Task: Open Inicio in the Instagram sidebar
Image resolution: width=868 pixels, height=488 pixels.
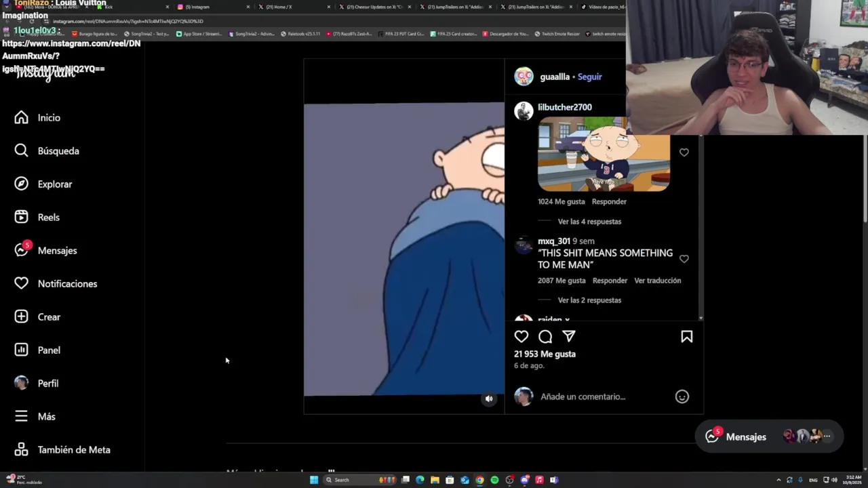Action: tap(38, 118)
